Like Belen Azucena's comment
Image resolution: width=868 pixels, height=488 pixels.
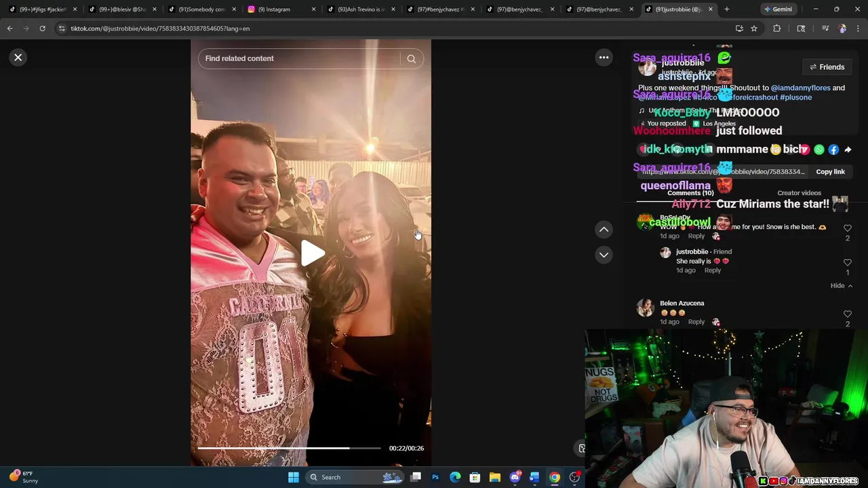(x=848, y=314)
